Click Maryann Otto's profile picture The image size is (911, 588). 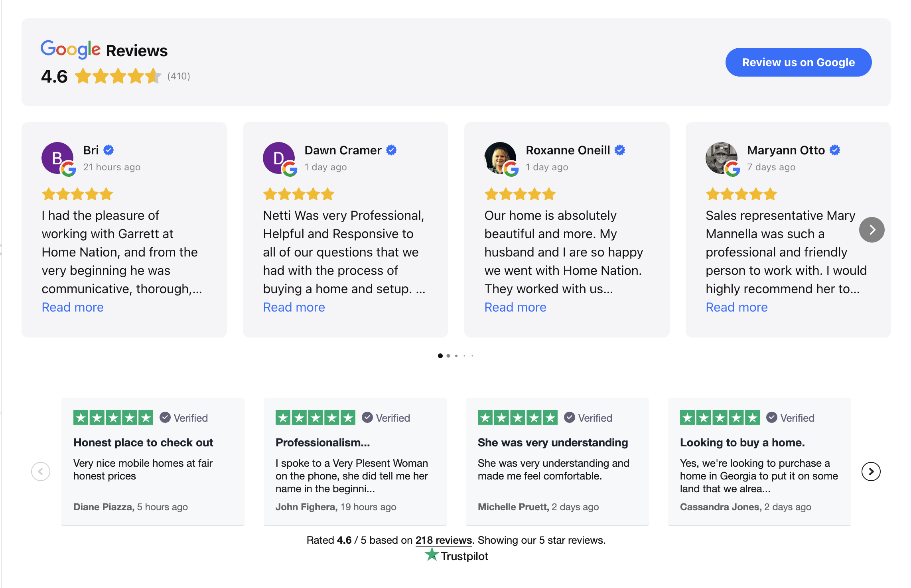[722, 158]
